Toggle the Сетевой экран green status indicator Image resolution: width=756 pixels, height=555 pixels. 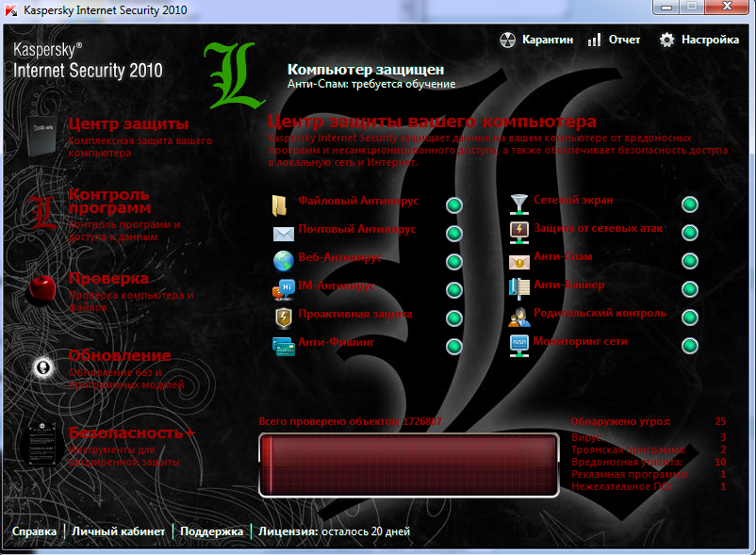(x=690, y=204)
